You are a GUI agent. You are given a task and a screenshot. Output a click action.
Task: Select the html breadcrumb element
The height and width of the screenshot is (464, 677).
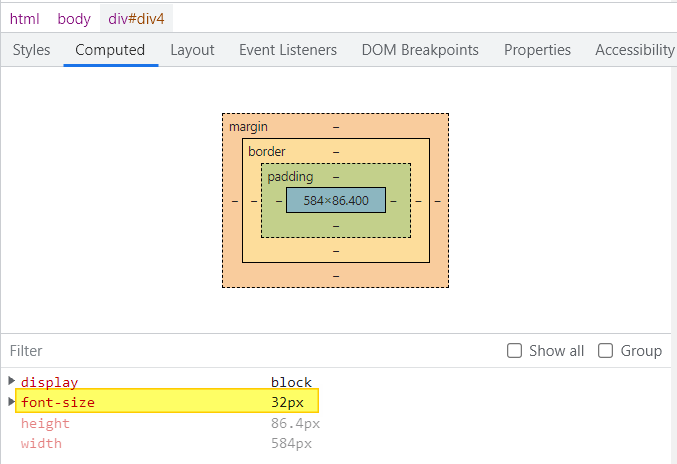tap(25, 19)
